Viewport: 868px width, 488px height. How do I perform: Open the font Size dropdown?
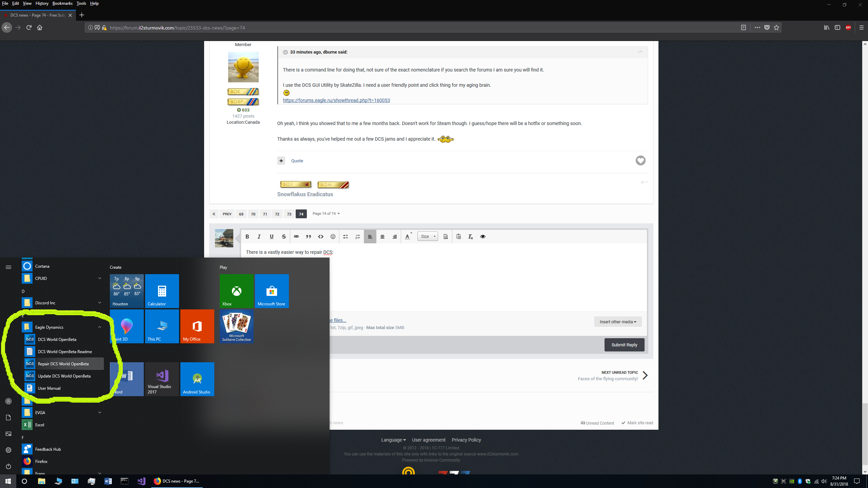tap(428, 237)
